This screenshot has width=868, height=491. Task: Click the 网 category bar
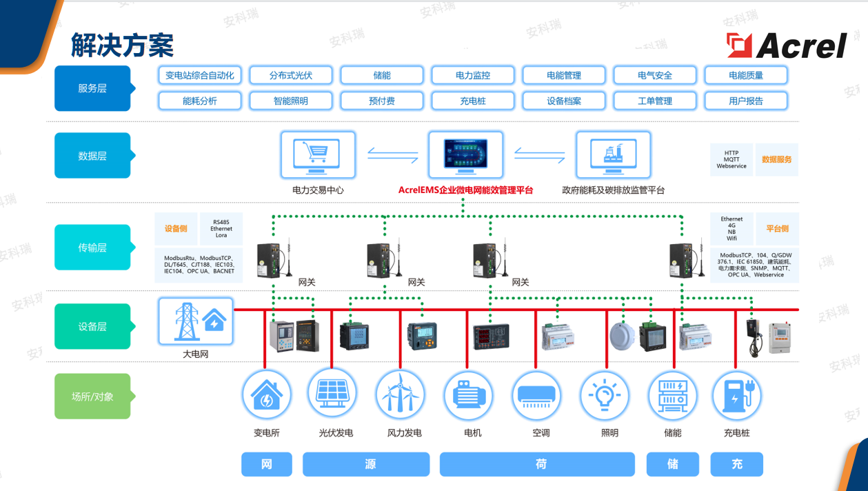pos(267,464)
